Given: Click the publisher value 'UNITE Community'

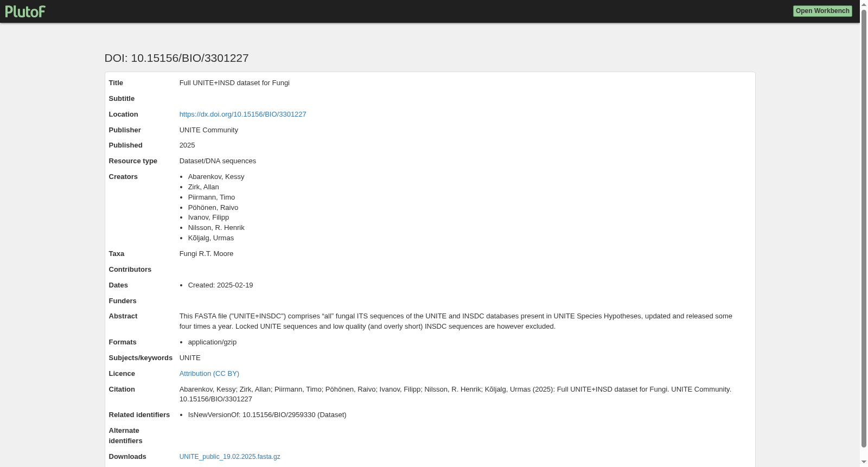Looking at the screenshot, I should click(x=209, y=130).
